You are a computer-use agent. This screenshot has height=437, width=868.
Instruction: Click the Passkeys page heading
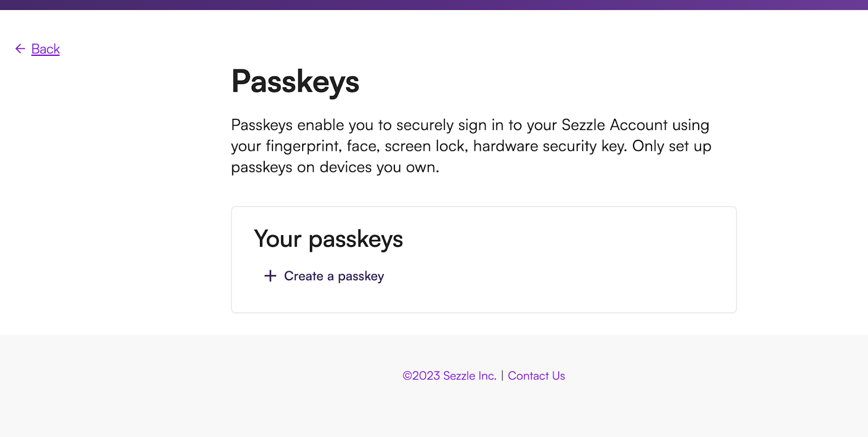[x=295, y=82]
